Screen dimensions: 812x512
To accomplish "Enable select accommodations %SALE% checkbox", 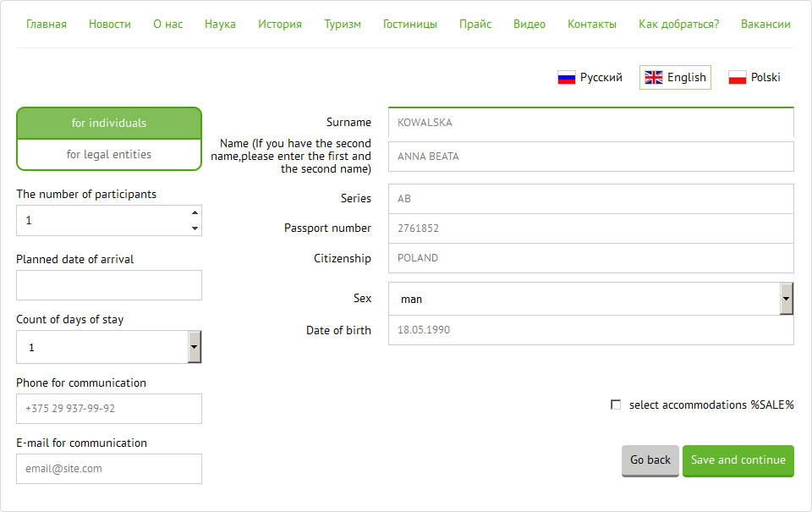I will click(x=616, y=405).
